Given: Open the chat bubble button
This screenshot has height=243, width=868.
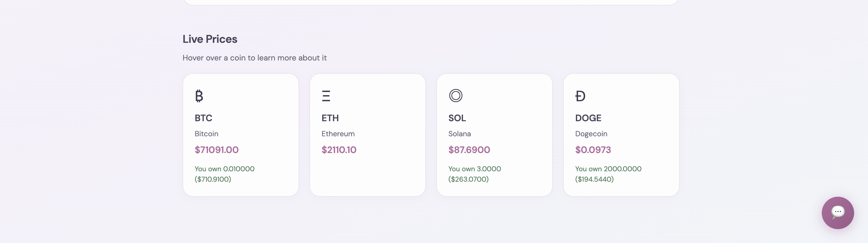Looking at the screenshot, I should pos(838,213).
